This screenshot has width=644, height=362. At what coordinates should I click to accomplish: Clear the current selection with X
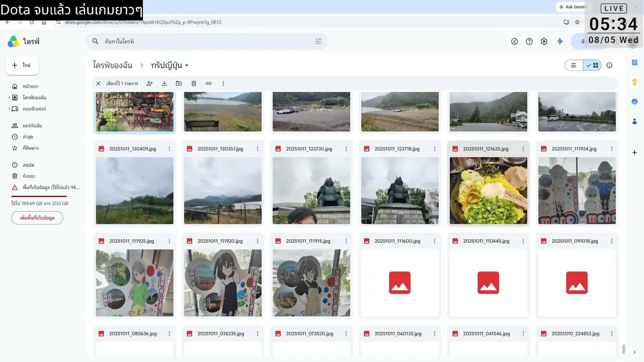pyautogui.click(x=98, y=83)
